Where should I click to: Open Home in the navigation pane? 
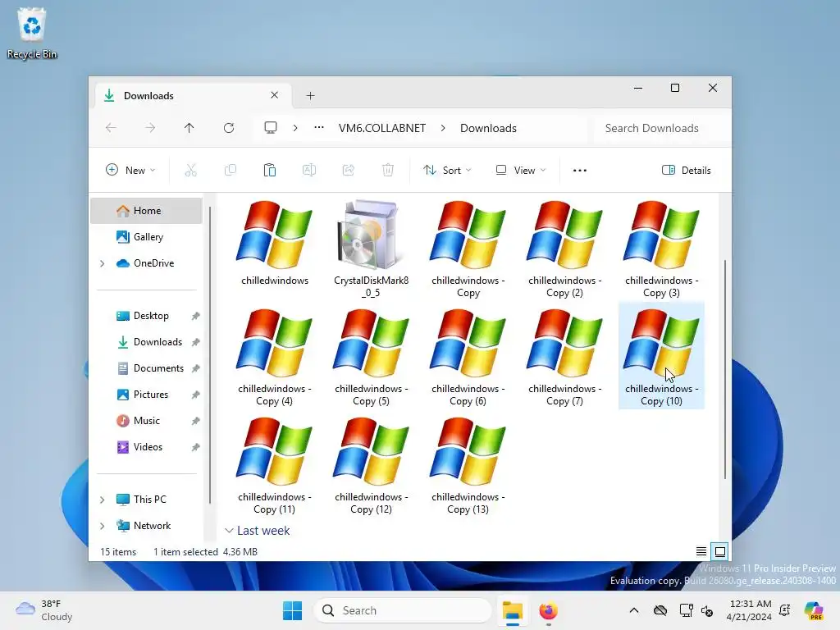coord(146,211)
